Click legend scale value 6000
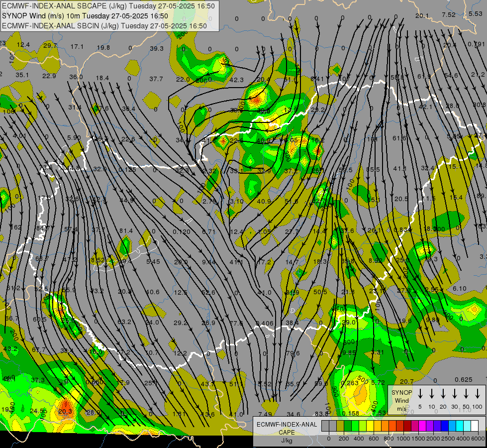The height and width of the screenshot is (448, 487). (x=478, y=439)
